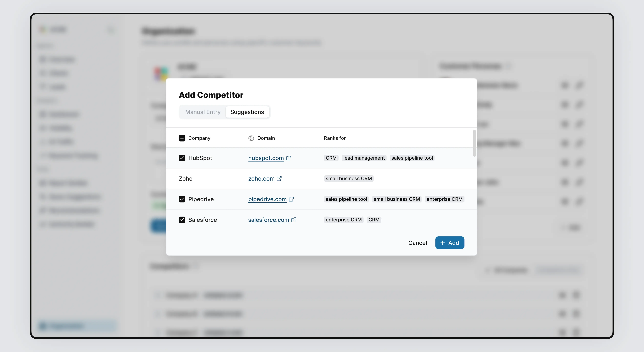Viewport: 644px width, 352px height.
Task: Select the Zoho row
Action: (x=186, y=178)
